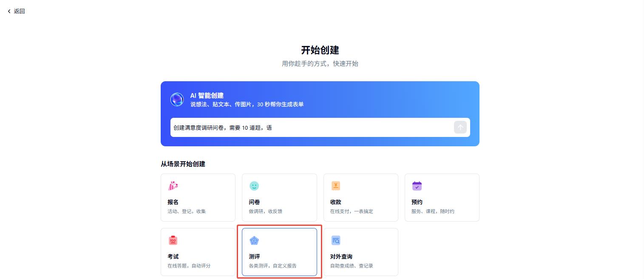
Task: Click the 考试 exam score icon
Action: click(x=173, y=240)
